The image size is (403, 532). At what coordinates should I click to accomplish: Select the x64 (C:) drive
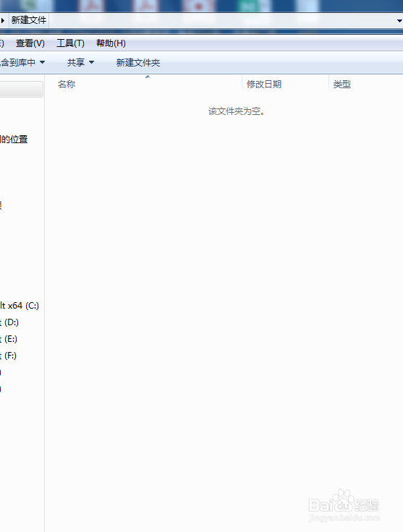20,305
